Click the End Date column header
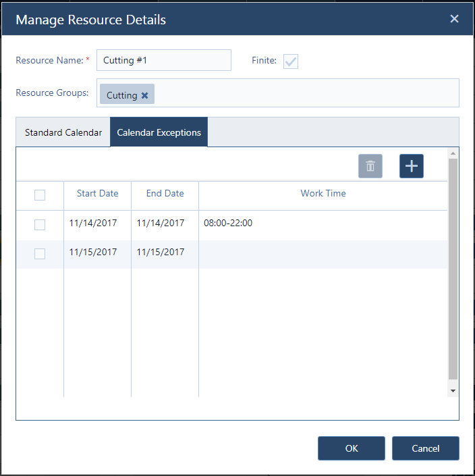This screenshot has width=475, height=476. pyautogui.click(x=165, y=194)
